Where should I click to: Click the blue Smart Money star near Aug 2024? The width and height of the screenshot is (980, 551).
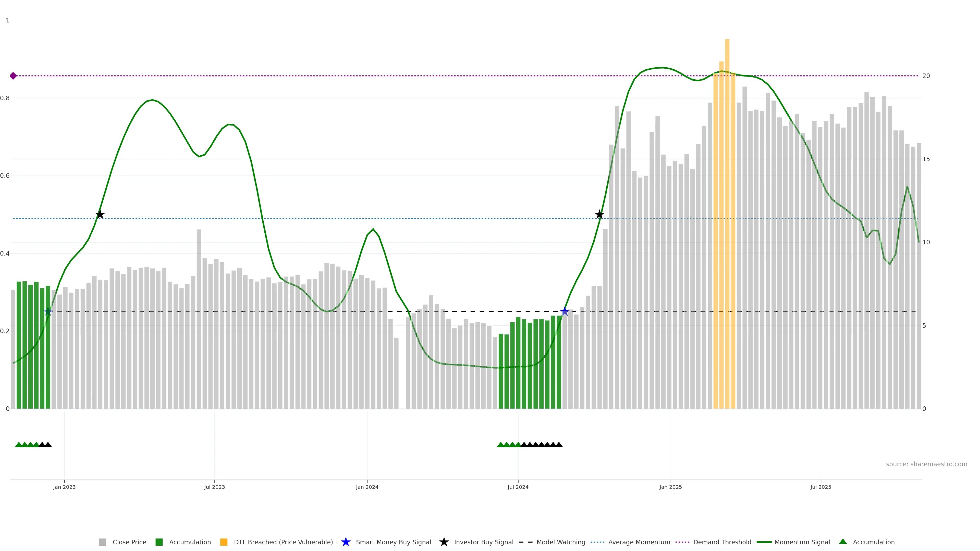tap(565, 311)
